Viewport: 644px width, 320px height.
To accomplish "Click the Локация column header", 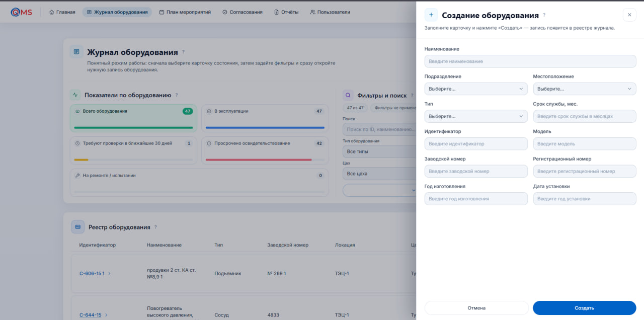I will pos(345,245).
